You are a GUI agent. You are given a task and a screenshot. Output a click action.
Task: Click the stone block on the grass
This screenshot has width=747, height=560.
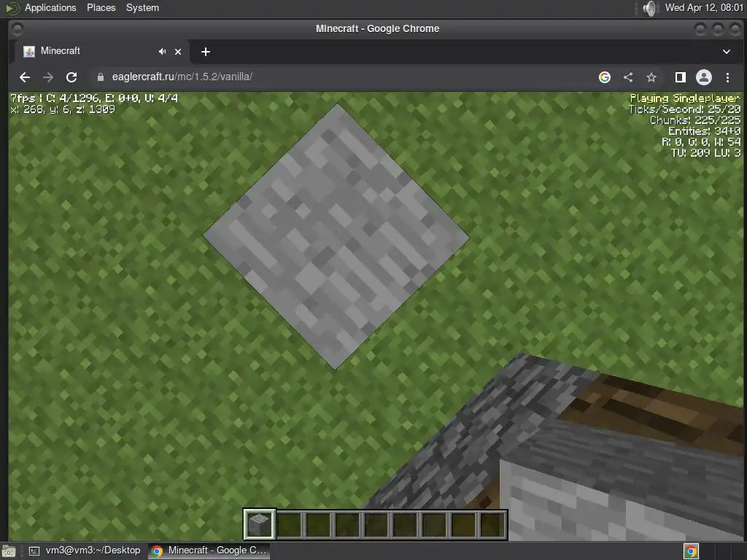336,236
